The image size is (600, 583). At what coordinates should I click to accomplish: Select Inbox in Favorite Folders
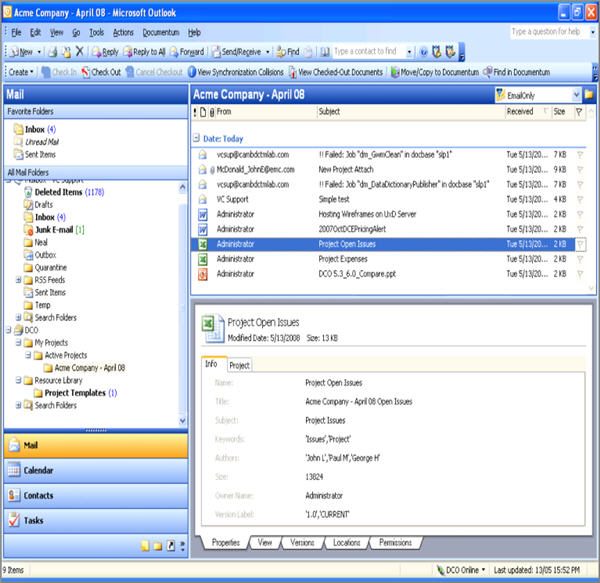(x=35, y=129)
